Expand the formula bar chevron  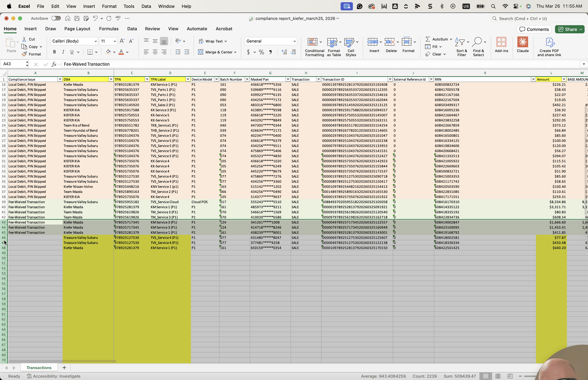[584, 64]
